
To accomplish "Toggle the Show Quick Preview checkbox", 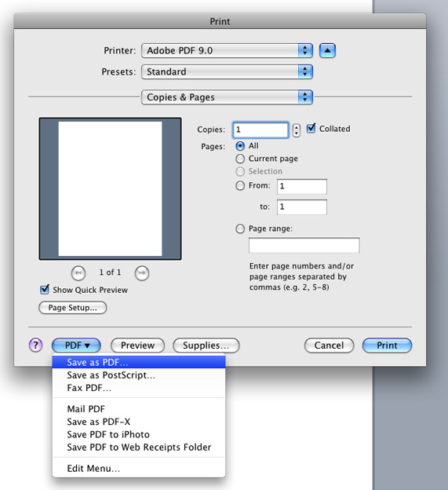I will pos(45,290).
